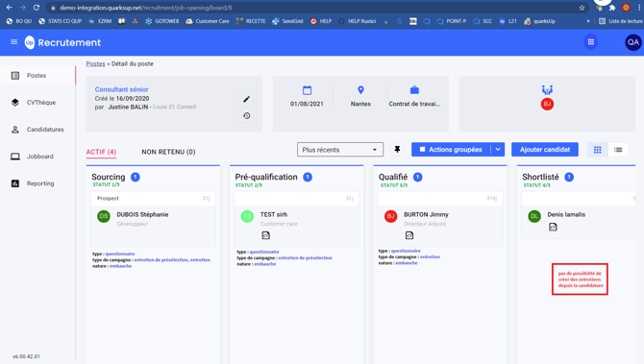This screenshot has width=644, height=364.
Task: Open the GOTOWEB bookmark
Action: [162, 21]
